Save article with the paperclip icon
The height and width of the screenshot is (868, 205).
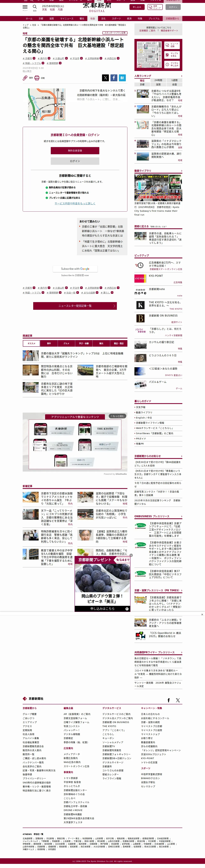pos(25,78)
